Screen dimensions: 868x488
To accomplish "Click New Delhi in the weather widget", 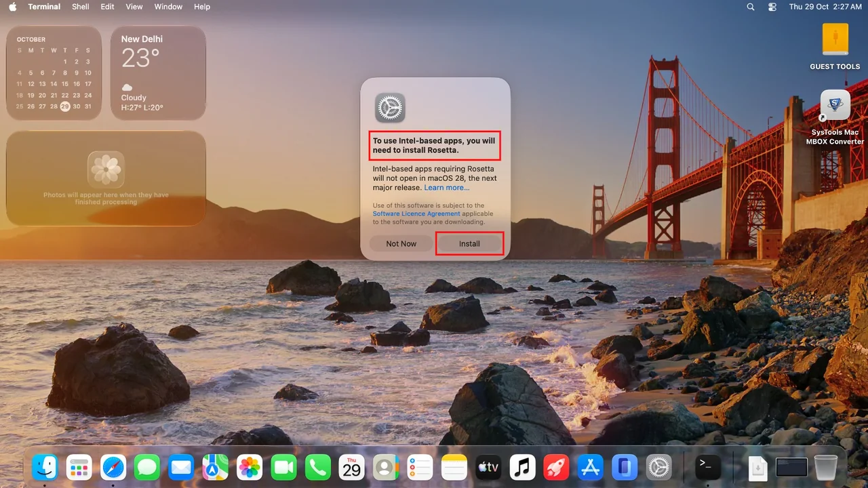I will coord(142,39).
